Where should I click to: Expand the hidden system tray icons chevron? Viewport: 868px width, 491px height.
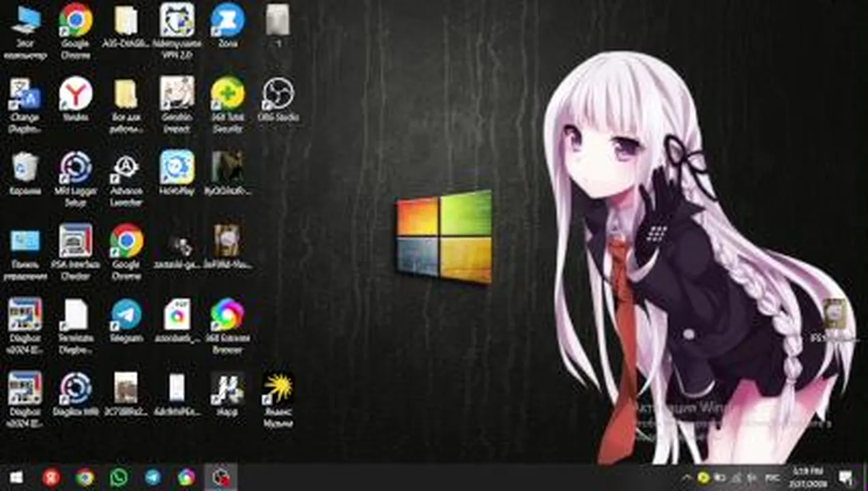[x=686, y=477]
